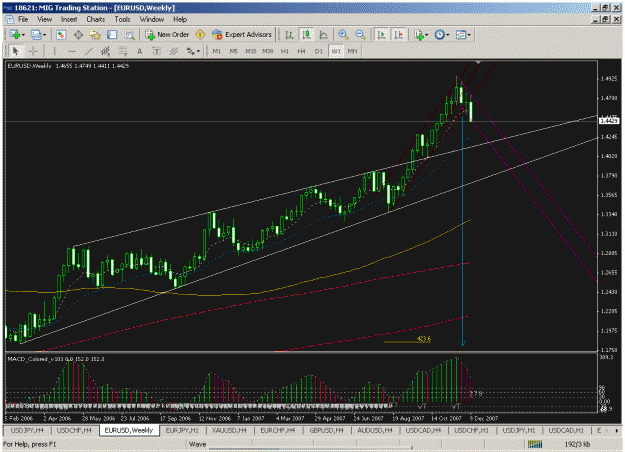Open the Strategy Tester icon
625x452 pixels.
129,35
